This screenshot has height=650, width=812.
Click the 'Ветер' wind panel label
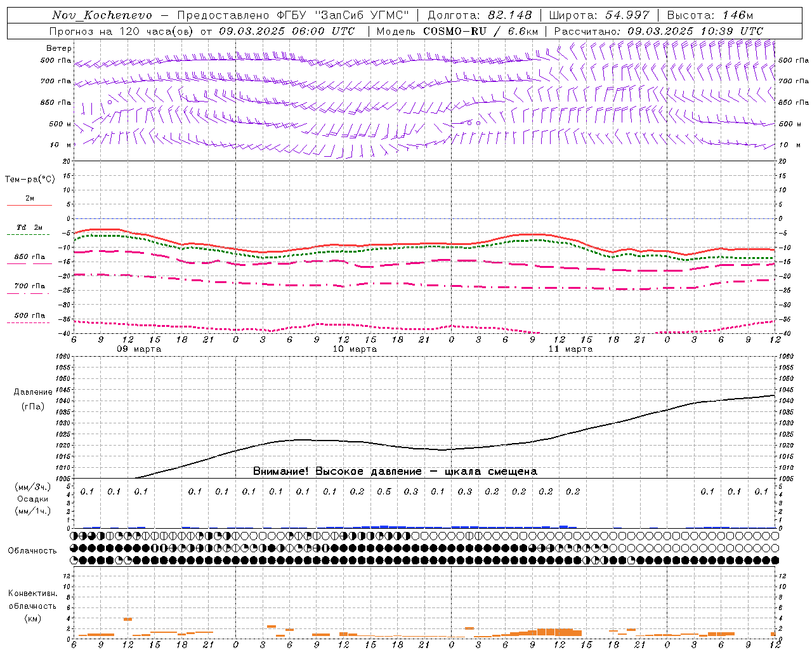59,48
